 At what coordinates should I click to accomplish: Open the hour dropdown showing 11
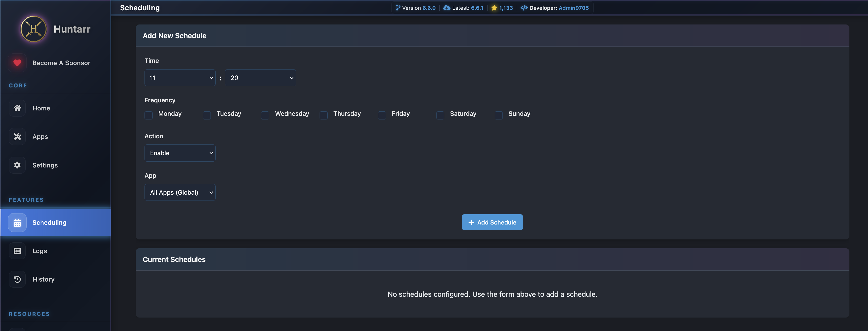(x=180, y=78)
